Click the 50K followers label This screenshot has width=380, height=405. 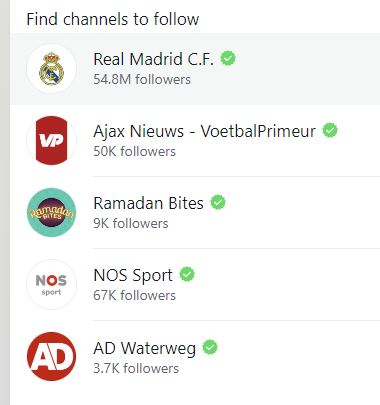coord(134,151)
